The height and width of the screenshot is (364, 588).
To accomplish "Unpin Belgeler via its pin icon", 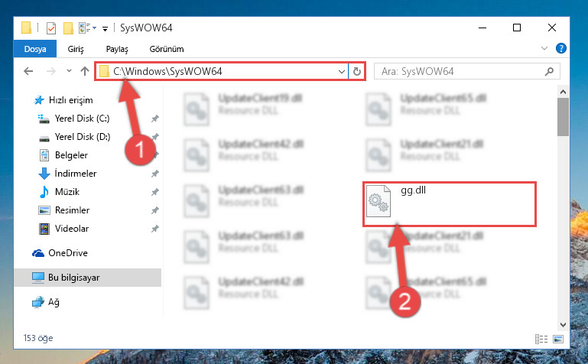I will (x=155, y=154).
